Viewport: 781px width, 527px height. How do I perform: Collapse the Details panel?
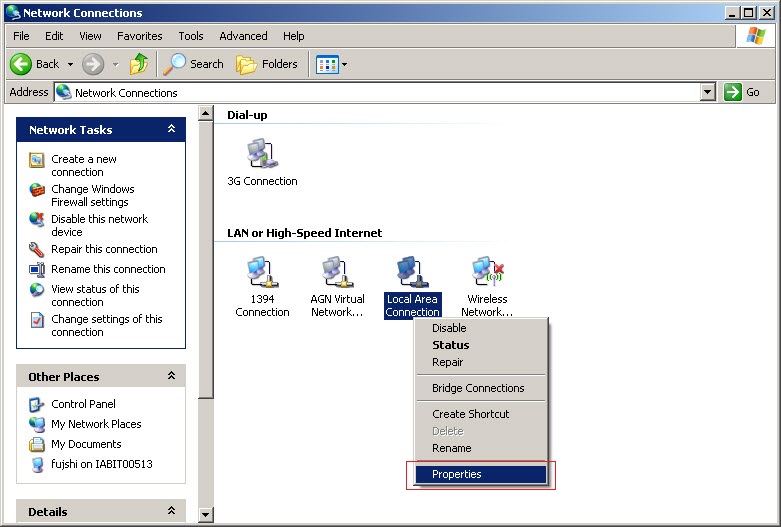pyautogui.click(x=171, y=511)
